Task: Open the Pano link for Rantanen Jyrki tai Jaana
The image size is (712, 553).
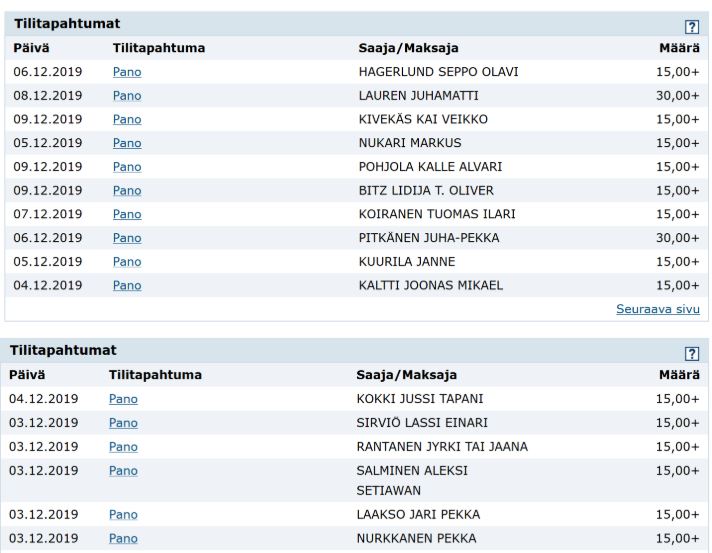Action: 123,446
